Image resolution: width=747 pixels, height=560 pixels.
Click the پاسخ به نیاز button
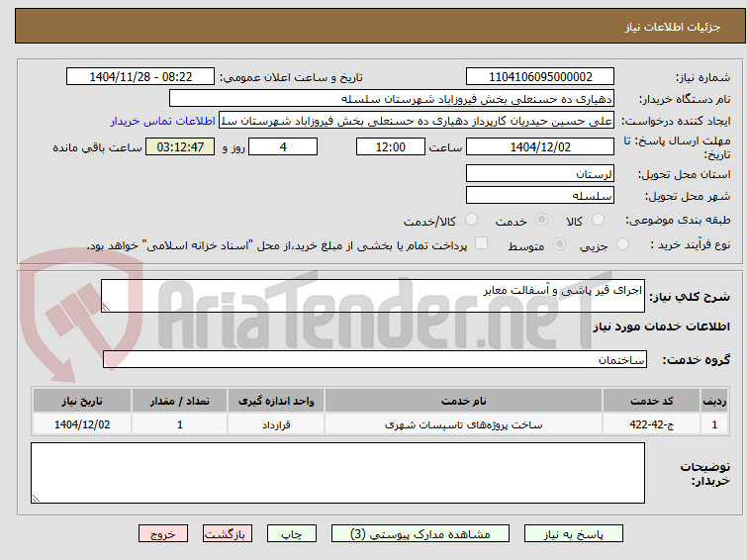573,534
